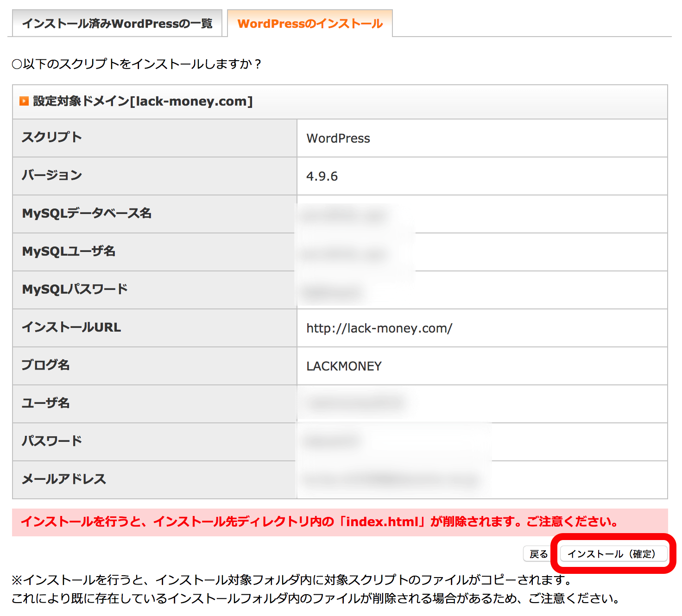
Task: Click the インストールURL label
Action: click(71, 327)
